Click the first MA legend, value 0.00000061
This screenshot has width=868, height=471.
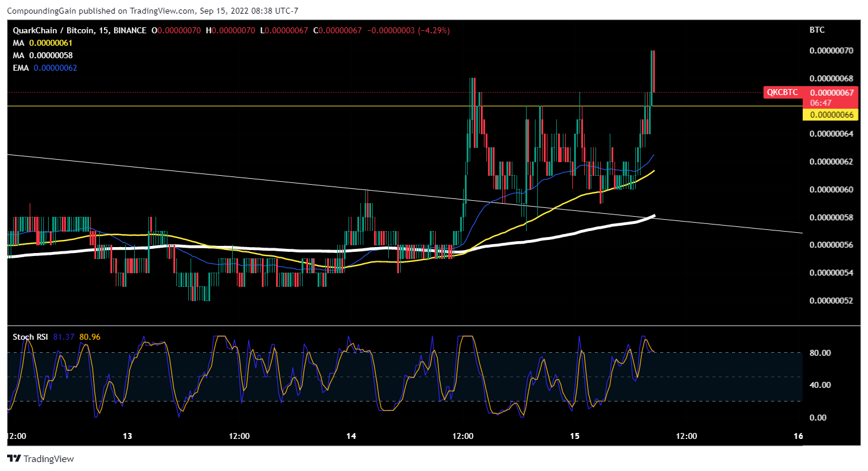(43, 43)
